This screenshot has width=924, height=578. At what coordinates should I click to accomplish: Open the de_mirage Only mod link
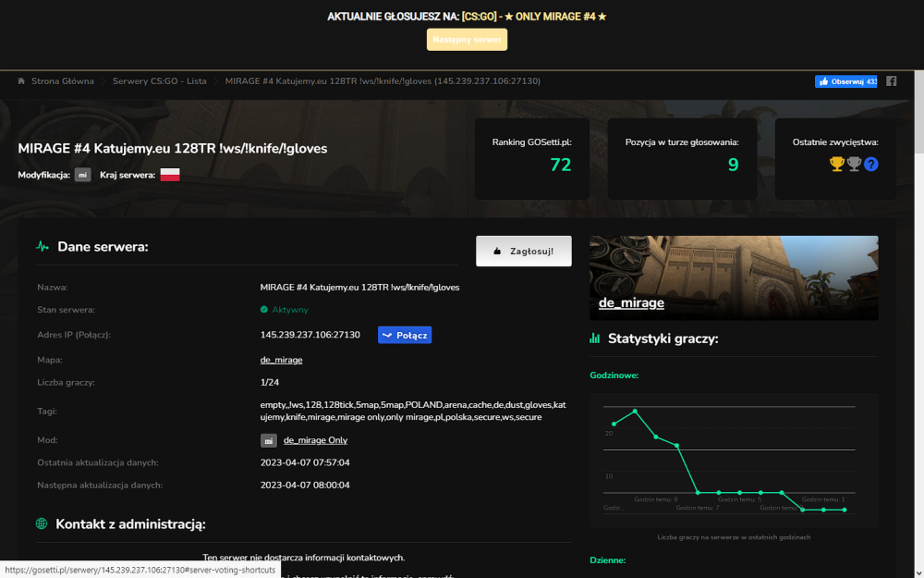click(x=315, y=440)
